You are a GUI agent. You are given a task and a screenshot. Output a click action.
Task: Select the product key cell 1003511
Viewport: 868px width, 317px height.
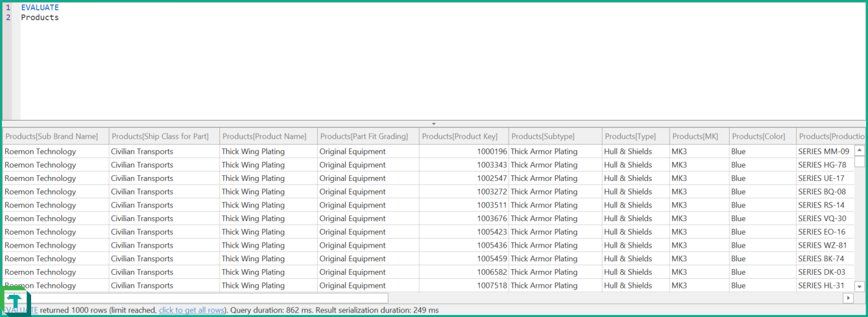[464, 205]
